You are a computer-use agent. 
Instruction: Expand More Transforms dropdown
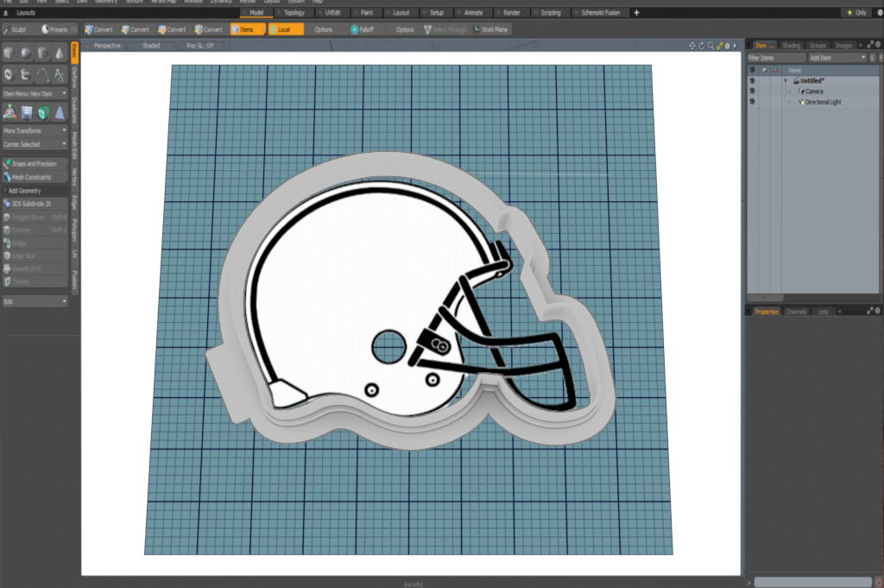(x=35, y=130)
